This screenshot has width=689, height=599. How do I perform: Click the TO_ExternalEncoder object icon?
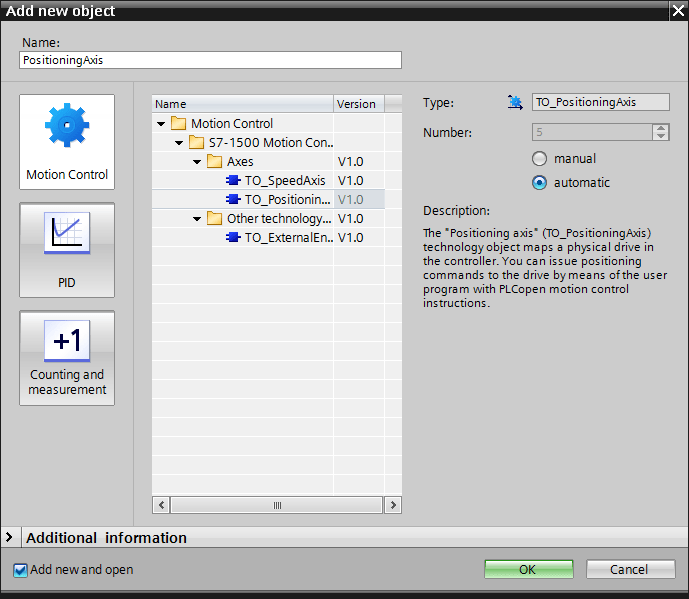click(233, 238)
